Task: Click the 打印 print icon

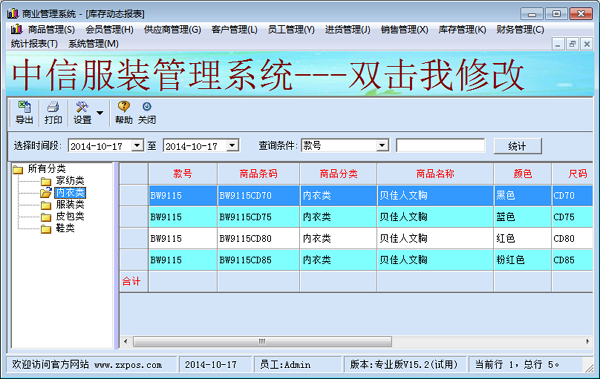Action: pyautogui.click(x=53, y=108)
